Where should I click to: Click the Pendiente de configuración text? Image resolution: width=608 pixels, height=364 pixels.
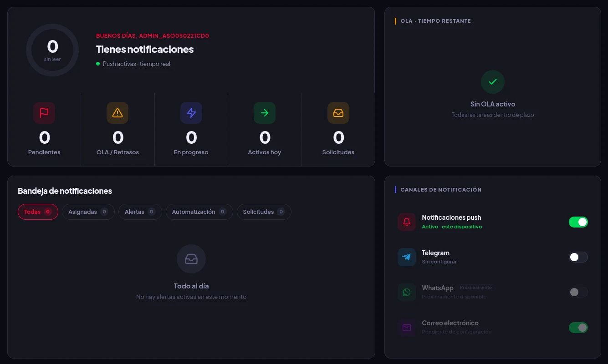point(457,332)
